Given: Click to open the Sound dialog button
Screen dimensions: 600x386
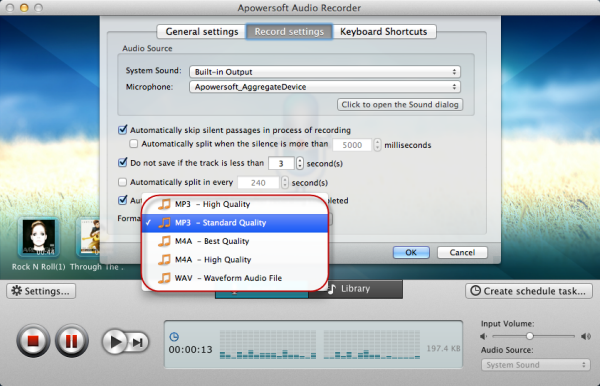Looking at the screenshot, I should [400, 104].
